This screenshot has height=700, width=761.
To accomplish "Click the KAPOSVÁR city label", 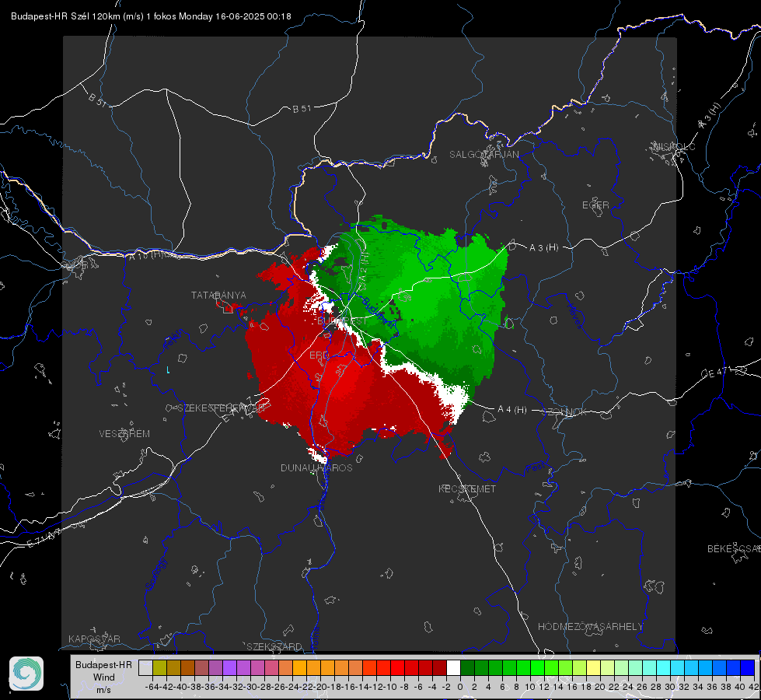I will point(94,639).
